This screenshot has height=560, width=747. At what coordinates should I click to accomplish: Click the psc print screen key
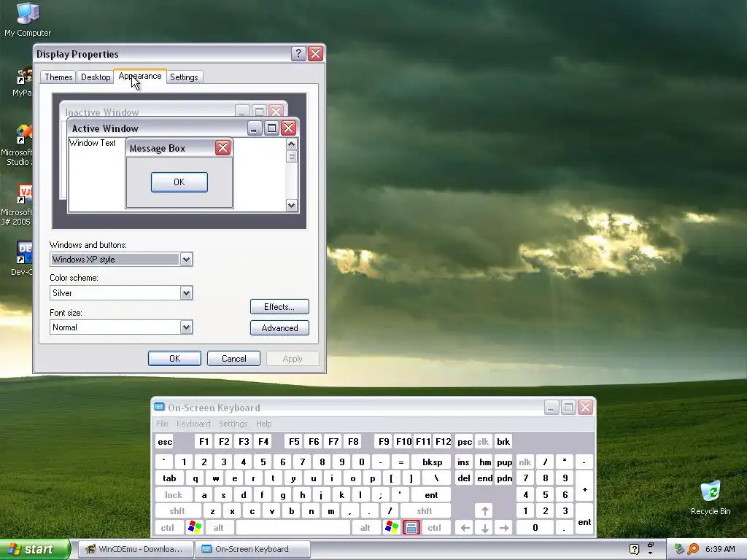464,441
